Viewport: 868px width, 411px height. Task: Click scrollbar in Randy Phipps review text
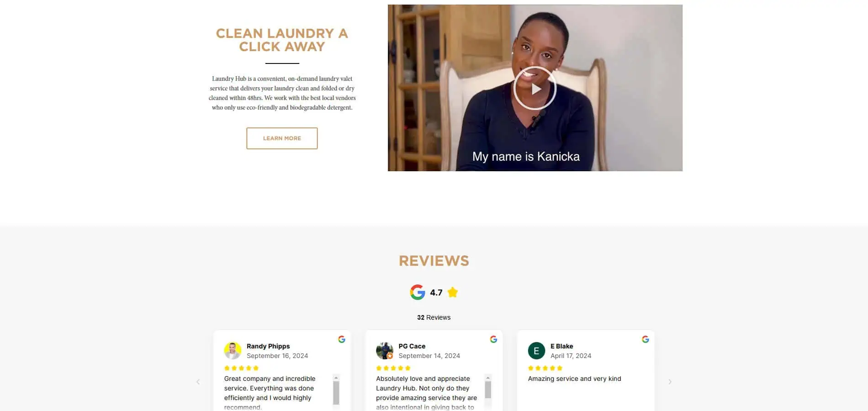[x=336, y=392]
